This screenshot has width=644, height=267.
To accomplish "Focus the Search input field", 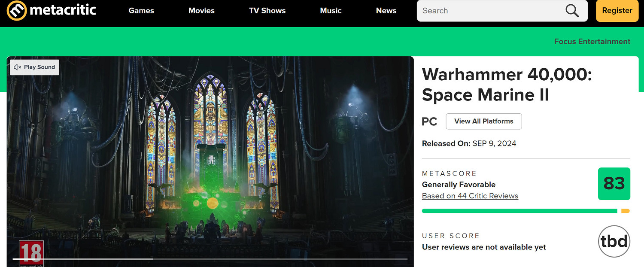I will (x=489, y=11).
